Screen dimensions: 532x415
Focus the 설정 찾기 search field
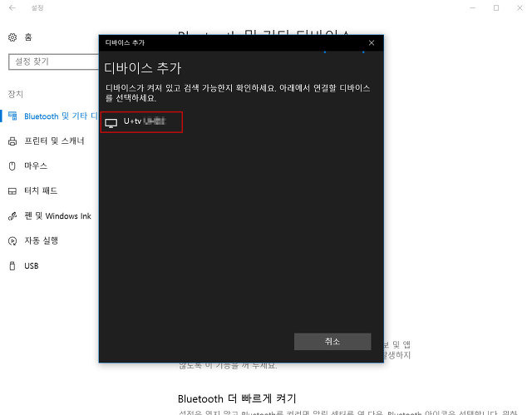click(x=53, y=62)
